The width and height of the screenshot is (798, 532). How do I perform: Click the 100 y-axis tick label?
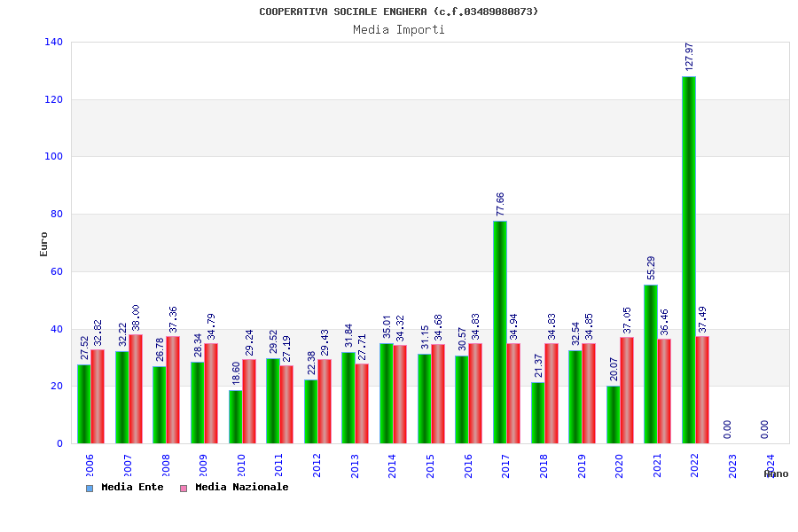coord(53,156)
